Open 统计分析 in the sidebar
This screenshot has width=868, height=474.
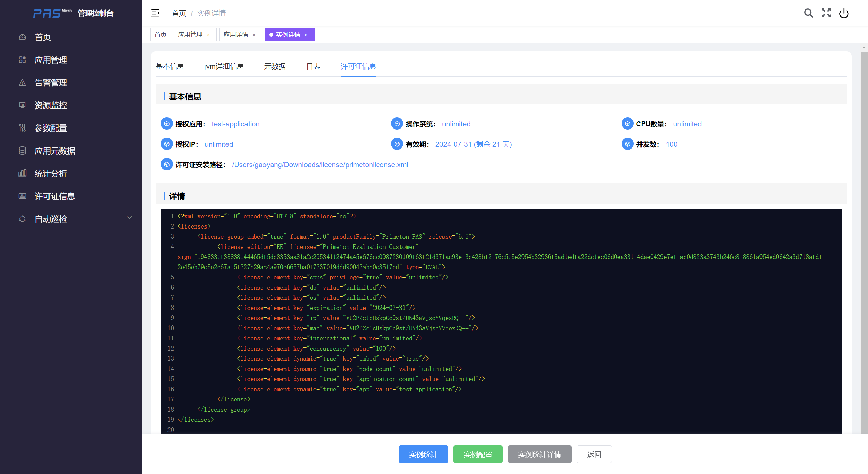tap(51, 174)
